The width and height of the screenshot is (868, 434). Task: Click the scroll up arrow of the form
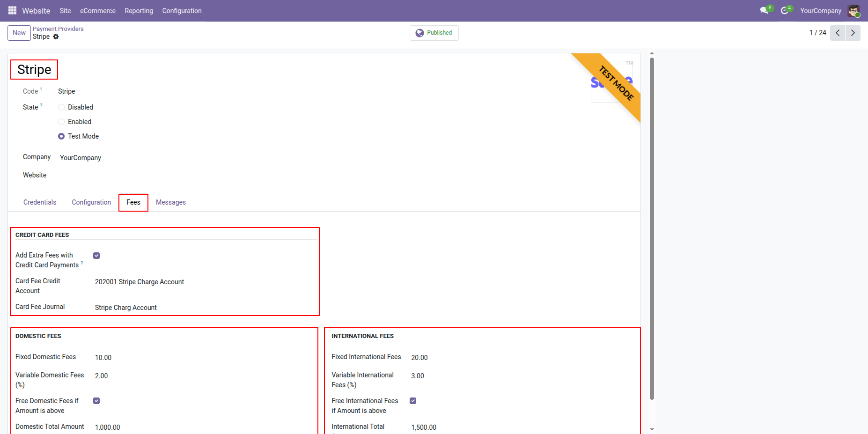pos(652,53)
